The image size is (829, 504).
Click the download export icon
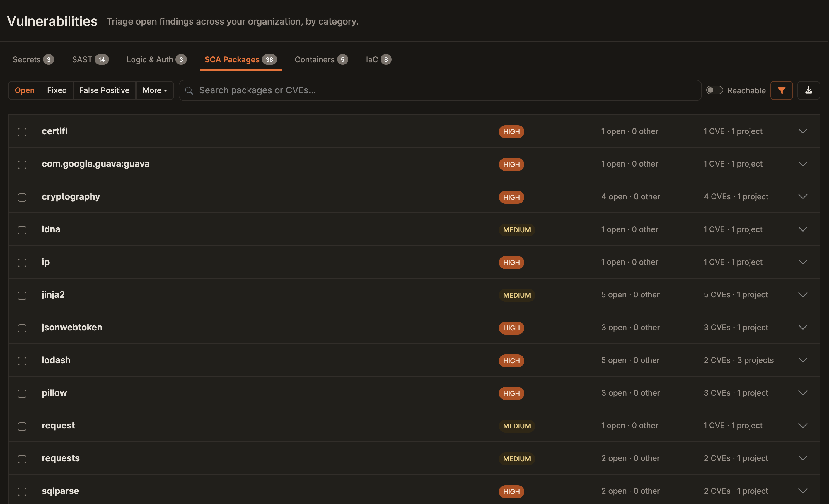pos(808,90)
